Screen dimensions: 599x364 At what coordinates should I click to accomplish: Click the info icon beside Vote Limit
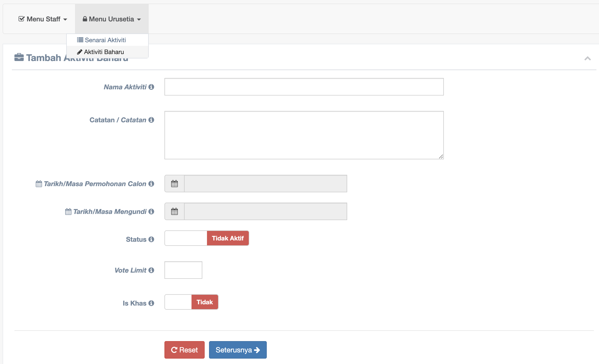pos(151,270)
